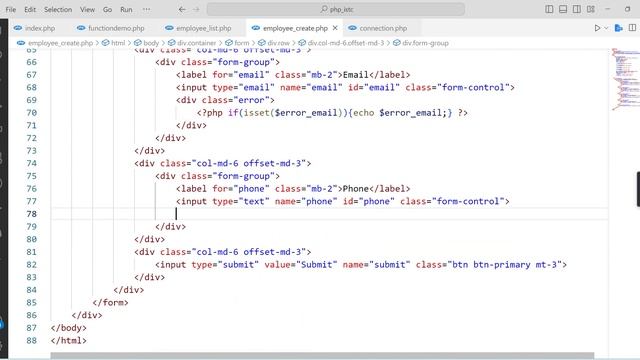Click value="Submit" attribute on line 82
Viewport: 640px width, 360px height.
tap(300, 264)
